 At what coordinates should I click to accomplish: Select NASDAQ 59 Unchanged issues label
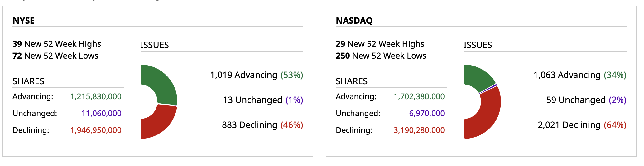pos(586,100)
